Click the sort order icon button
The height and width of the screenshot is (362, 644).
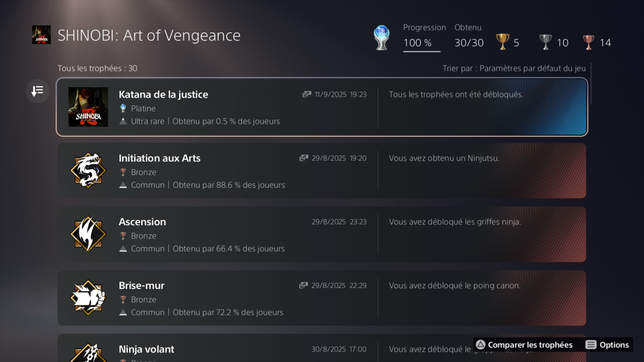[x=38, y=91]
